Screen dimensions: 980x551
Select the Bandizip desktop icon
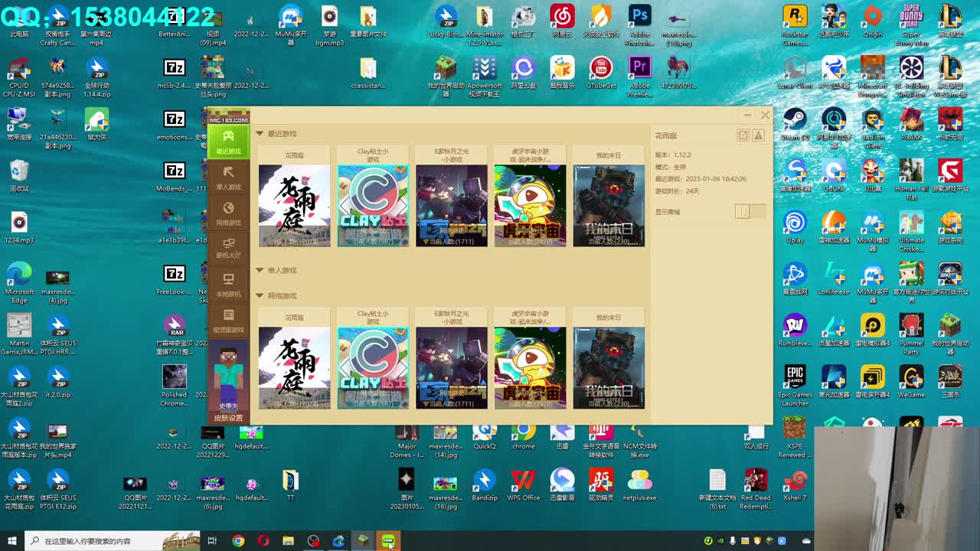tap(484, 485)
